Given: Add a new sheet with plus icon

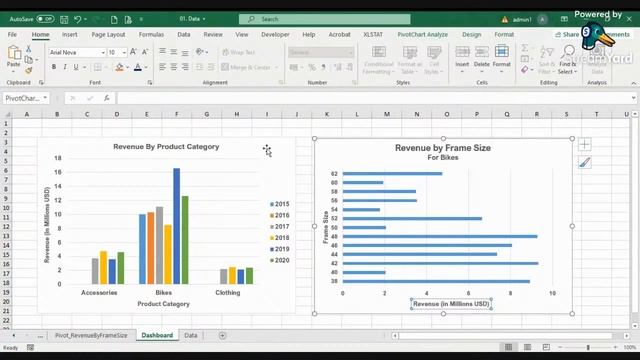Looking at the screenshot, I should click(222, 336).
